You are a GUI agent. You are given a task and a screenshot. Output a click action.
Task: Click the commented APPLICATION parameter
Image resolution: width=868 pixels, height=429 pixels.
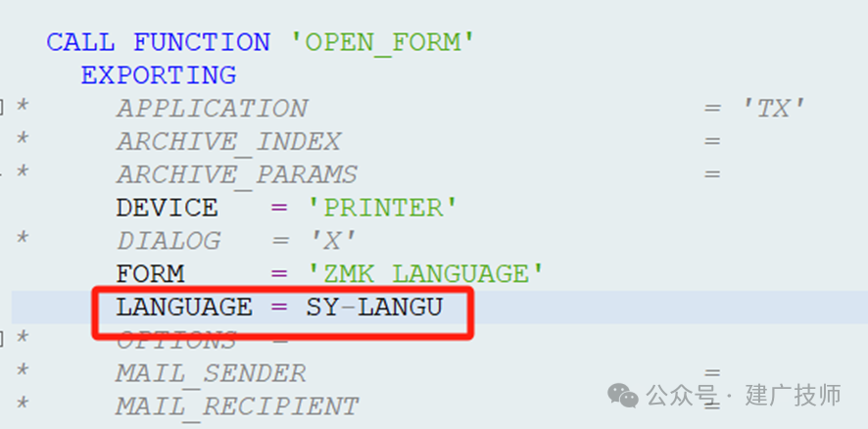212,109
